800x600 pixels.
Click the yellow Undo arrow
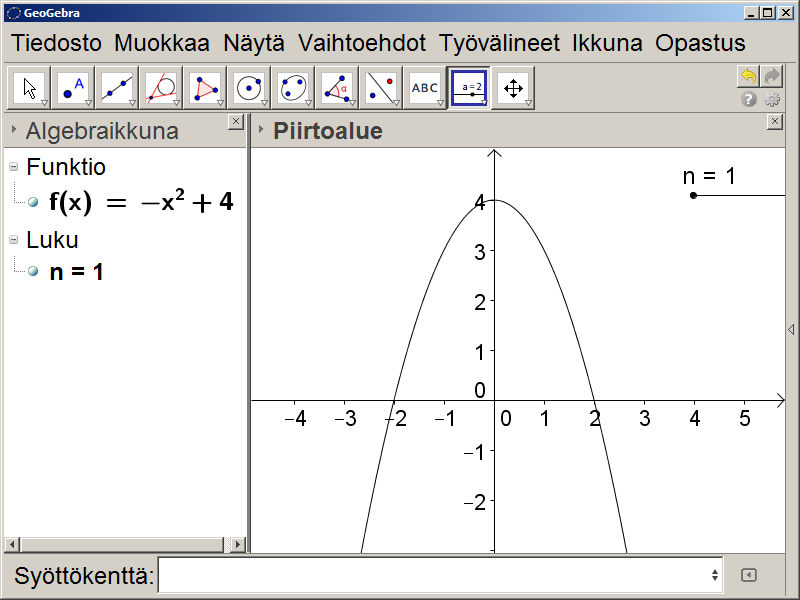748,77
